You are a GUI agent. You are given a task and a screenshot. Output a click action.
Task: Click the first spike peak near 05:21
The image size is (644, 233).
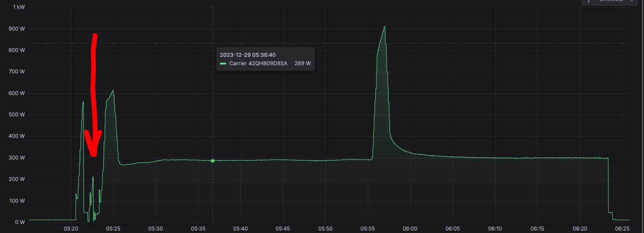click(83, 102)
